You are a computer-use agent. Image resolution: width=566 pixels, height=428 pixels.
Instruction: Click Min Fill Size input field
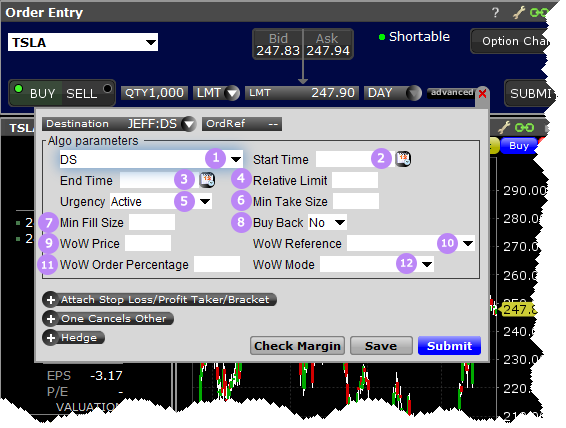152,222
